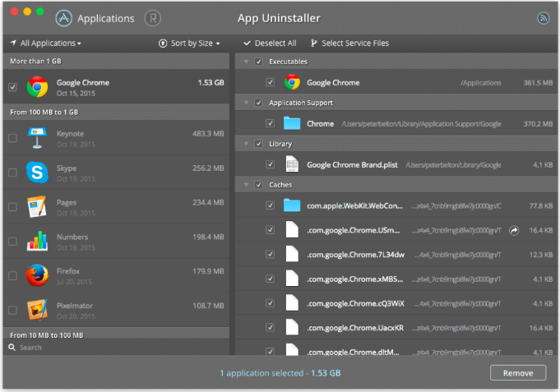Select the Numbers app icon
Viewport: 560px width, 392px height.
pyautogui.click(x=37, y=241)
